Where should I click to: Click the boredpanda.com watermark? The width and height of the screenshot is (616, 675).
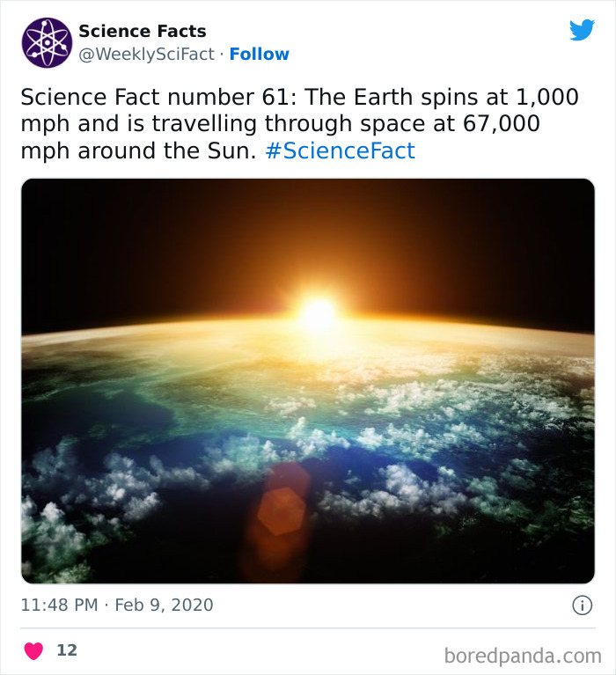coord(524,655)
